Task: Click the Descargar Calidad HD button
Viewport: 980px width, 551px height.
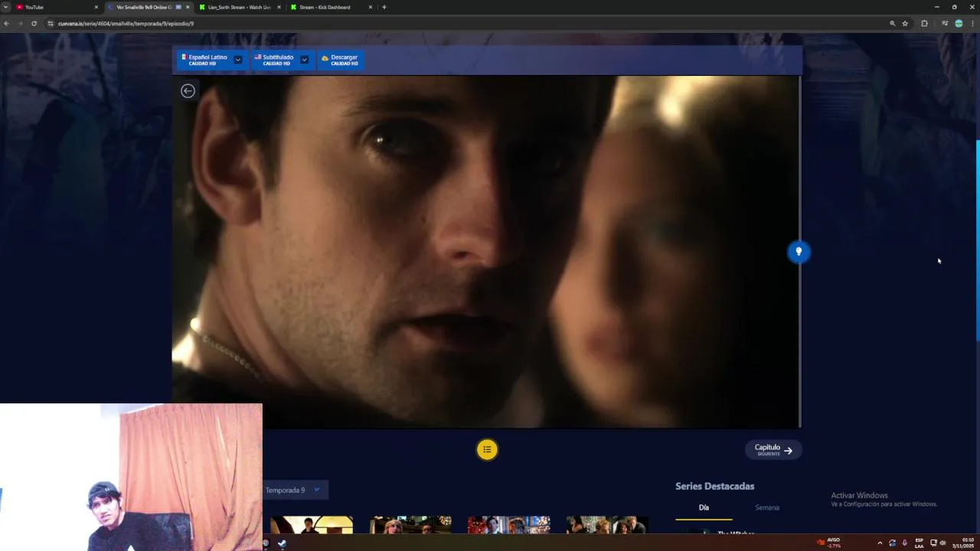Action: 340,60
